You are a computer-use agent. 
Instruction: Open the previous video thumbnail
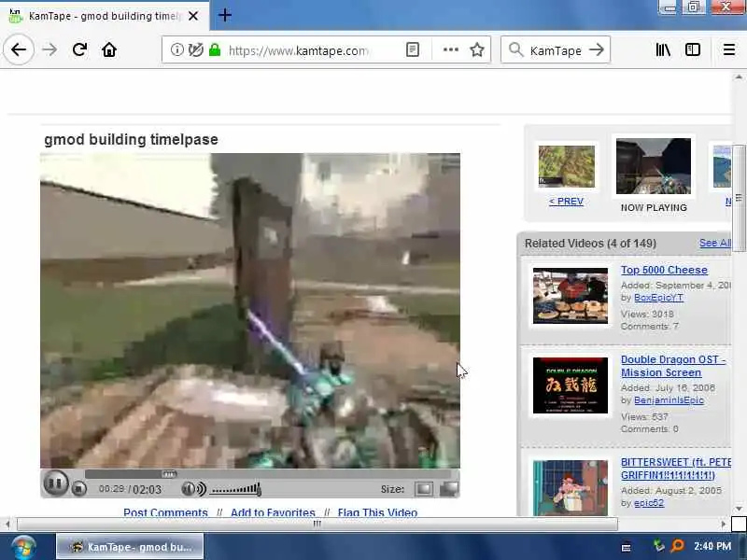[567, 166]
